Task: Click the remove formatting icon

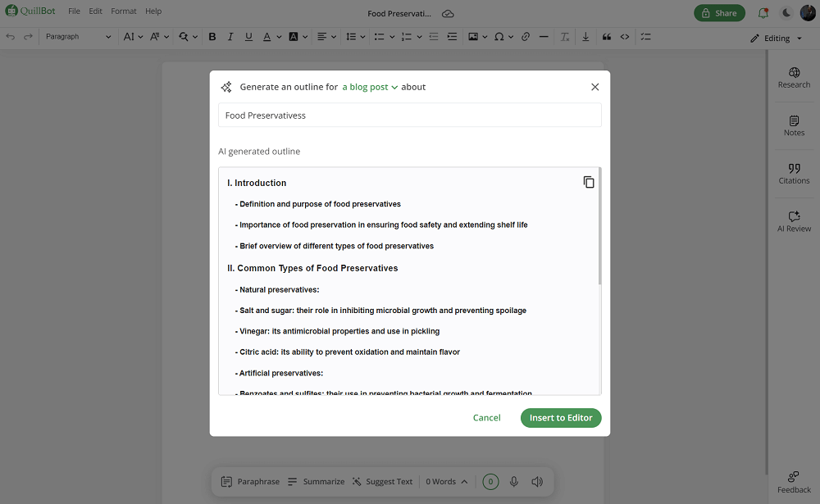Action: pyautogui.click(x=565, y=37)
